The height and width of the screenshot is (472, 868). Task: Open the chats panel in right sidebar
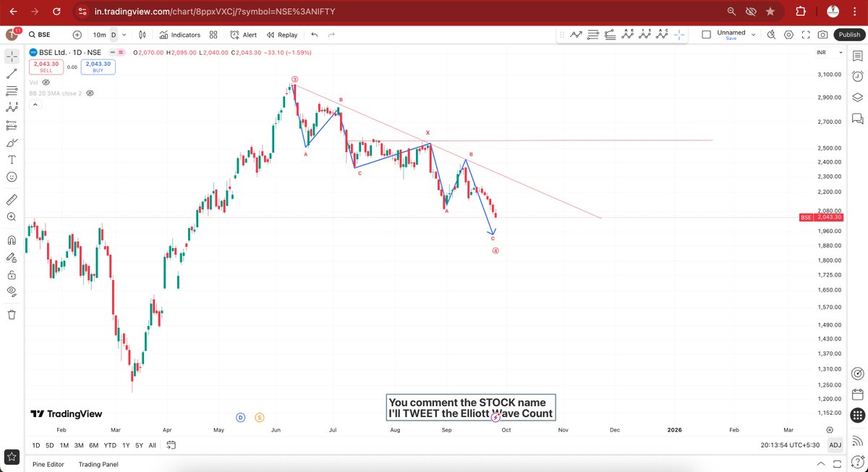point(857,118)
